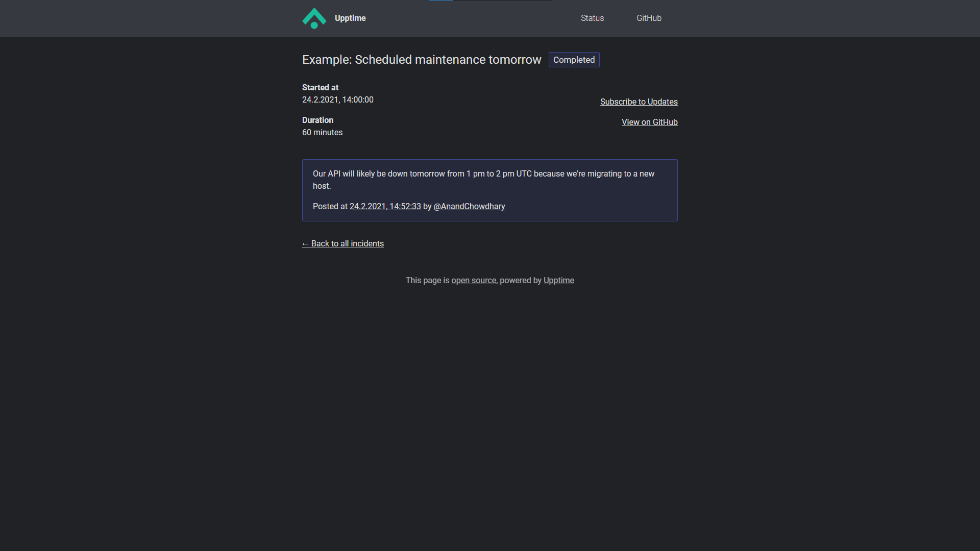Click the Started at timestamp text
980x551 pixels.
(337, 99)
